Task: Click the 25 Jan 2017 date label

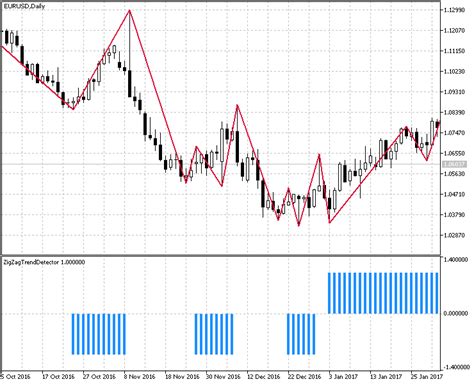Action: point(427,377)
